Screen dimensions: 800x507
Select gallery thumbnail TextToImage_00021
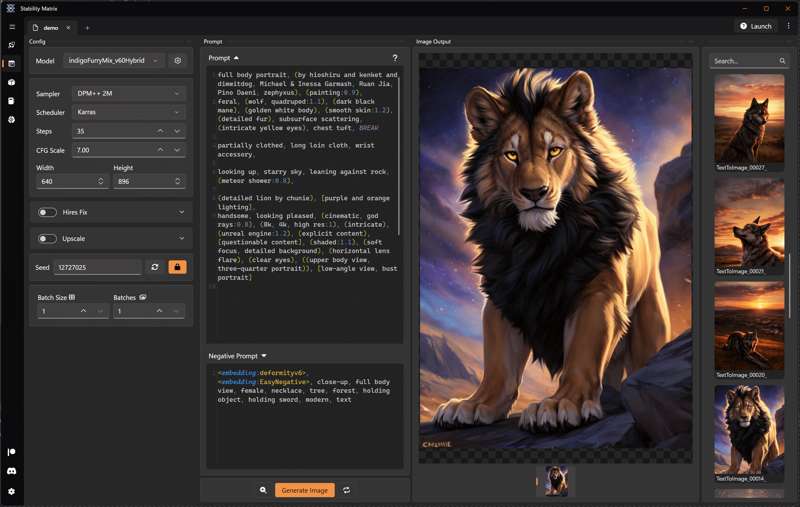coord(749,227)
